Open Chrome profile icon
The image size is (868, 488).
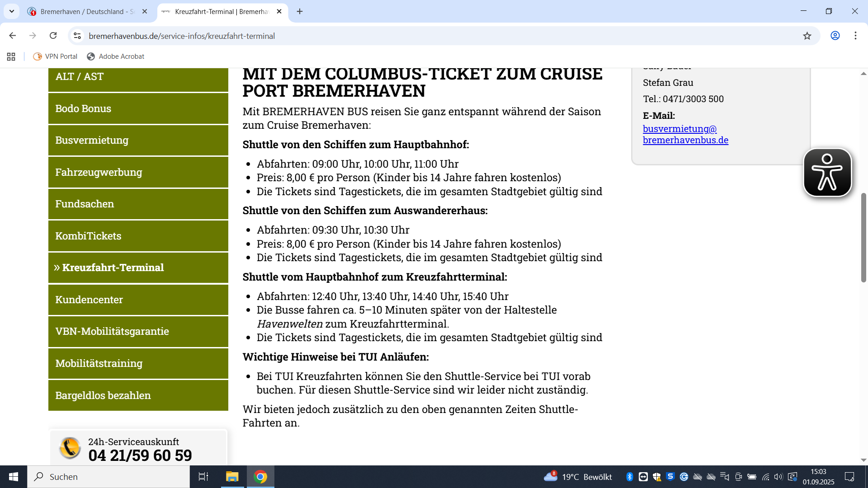point(835,36)
